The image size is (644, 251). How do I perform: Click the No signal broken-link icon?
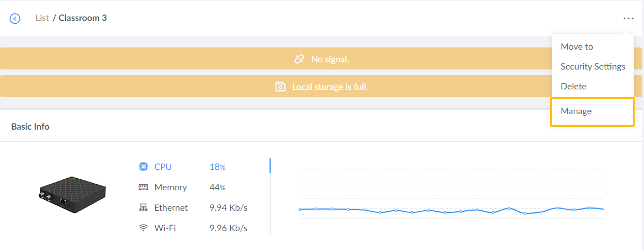point(299,58)
